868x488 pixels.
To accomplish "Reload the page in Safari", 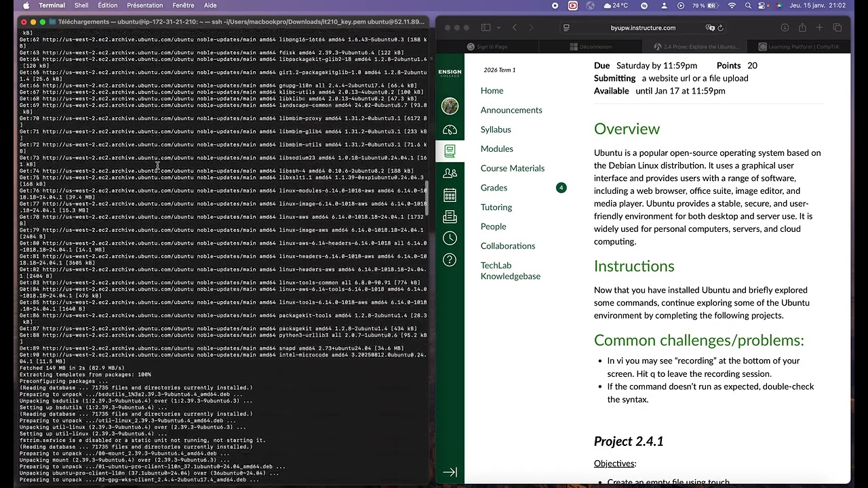I will pos(720,28).
